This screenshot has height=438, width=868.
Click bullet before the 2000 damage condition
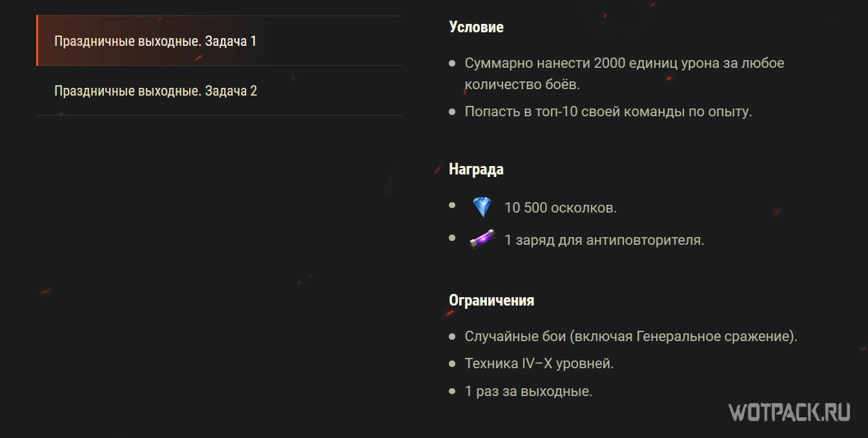click(452, 64)
